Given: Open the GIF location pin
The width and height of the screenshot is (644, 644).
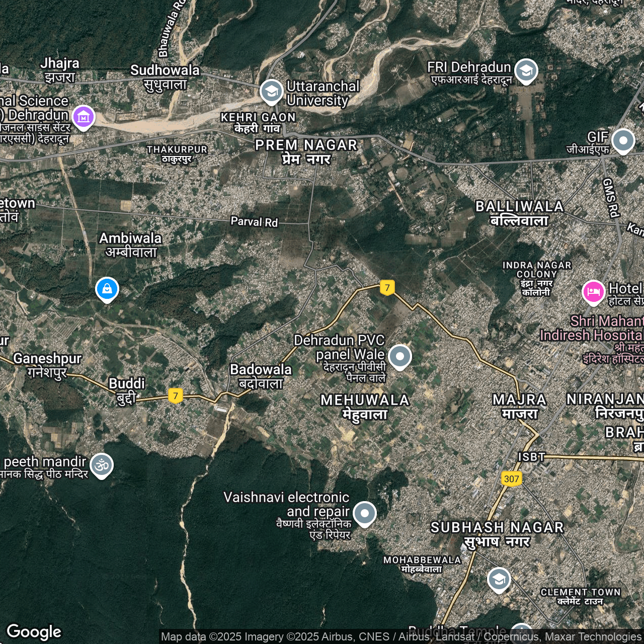Looking at the screenshot, I should 623,140.
